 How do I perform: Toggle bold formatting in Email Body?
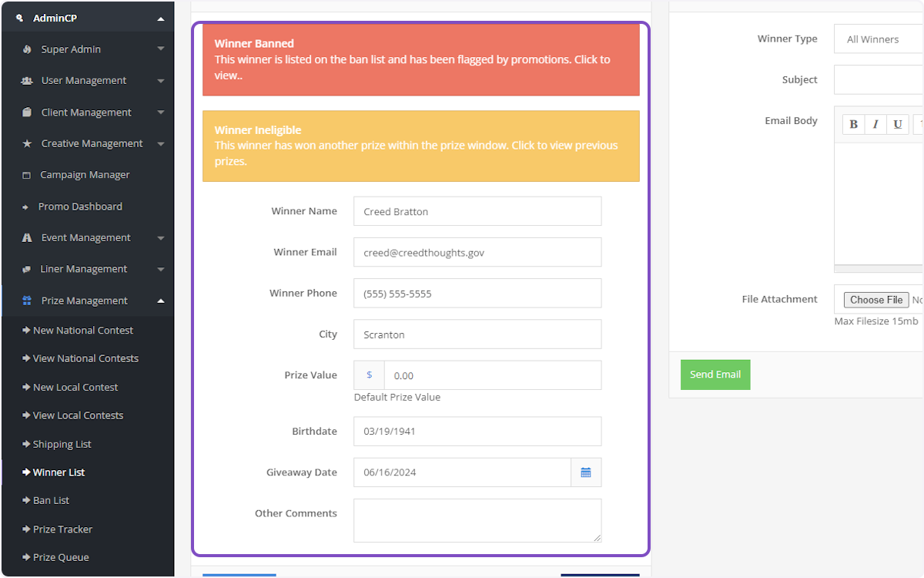coord(853,123)
